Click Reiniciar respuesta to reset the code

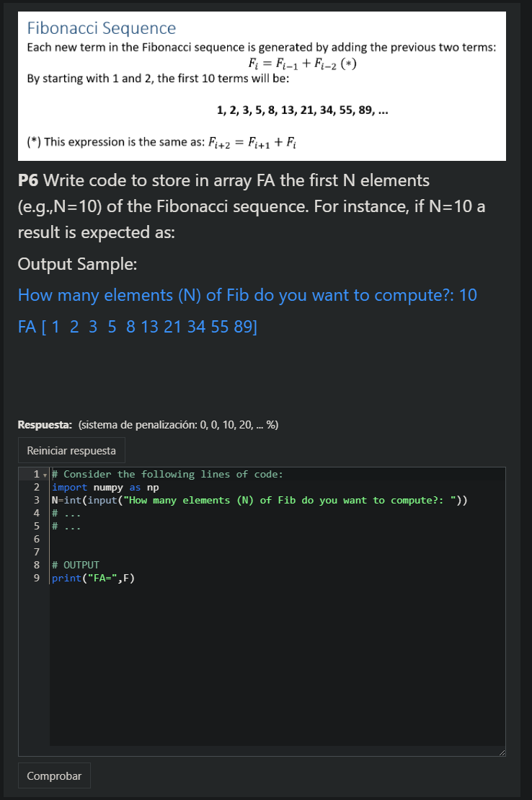pos(71,450)
